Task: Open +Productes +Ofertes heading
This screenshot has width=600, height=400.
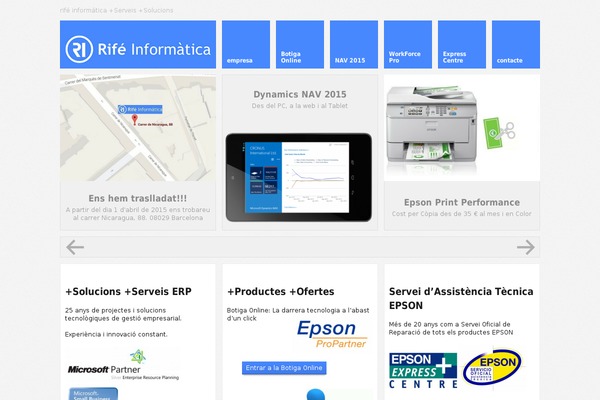Action: pyautogui.click(x=280, y=292)
